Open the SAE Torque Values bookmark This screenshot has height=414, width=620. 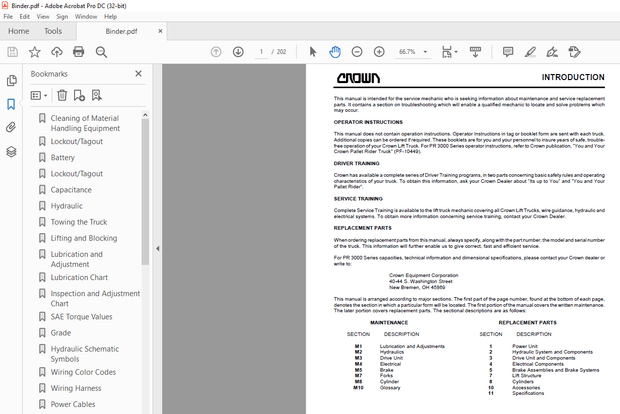coord(81,317)
